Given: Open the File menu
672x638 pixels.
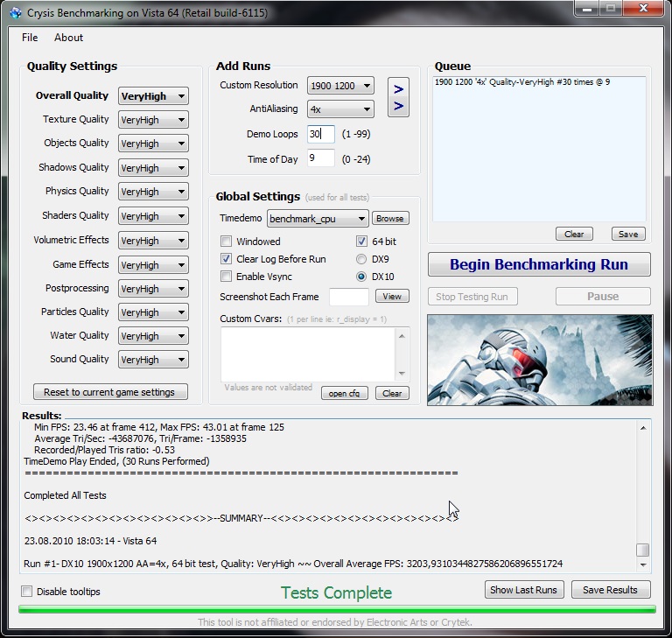Looking at the screenshot, I should click(30, 38).
